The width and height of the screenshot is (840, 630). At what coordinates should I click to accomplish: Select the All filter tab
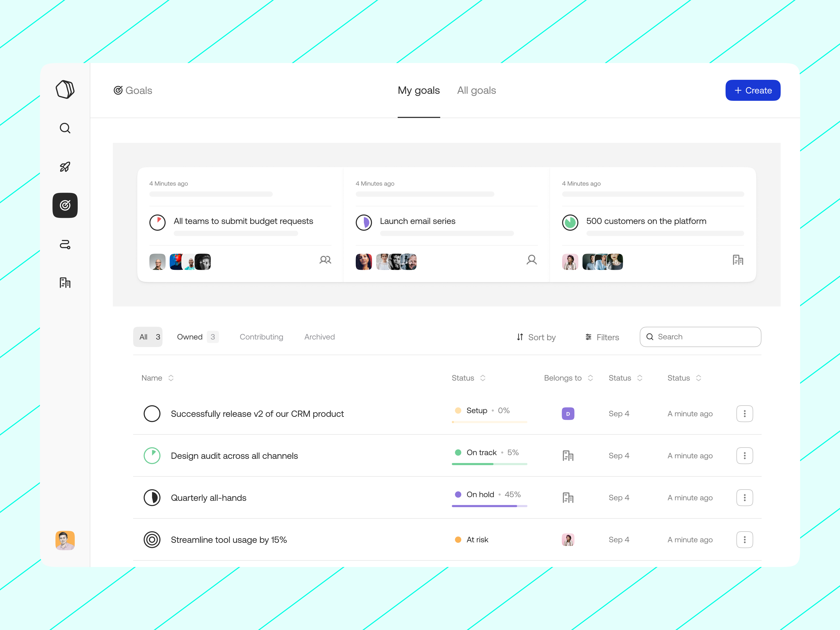[148, 337]
